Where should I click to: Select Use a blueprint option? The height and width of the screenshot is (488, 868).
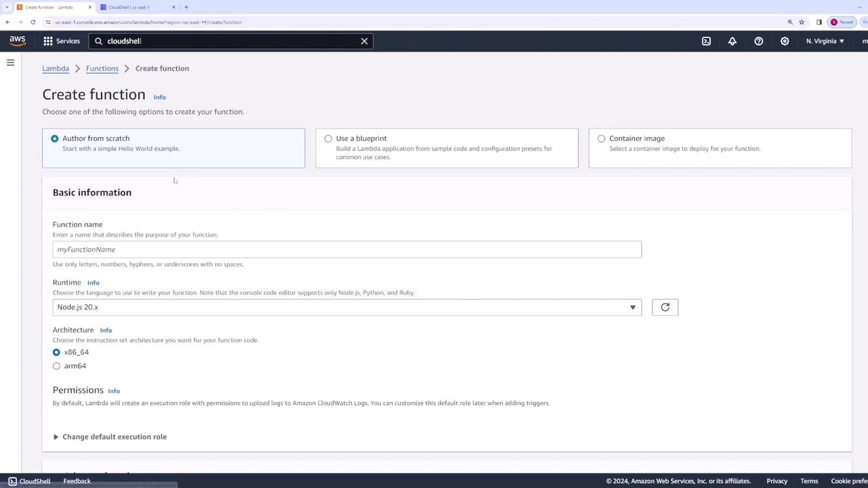pos(447,148)
